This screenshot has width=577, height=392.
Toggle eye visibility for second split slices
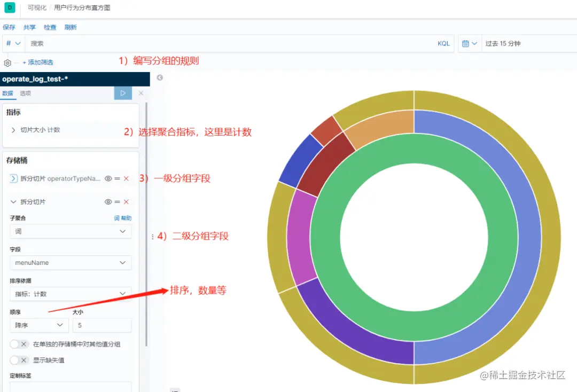(108, 201)
